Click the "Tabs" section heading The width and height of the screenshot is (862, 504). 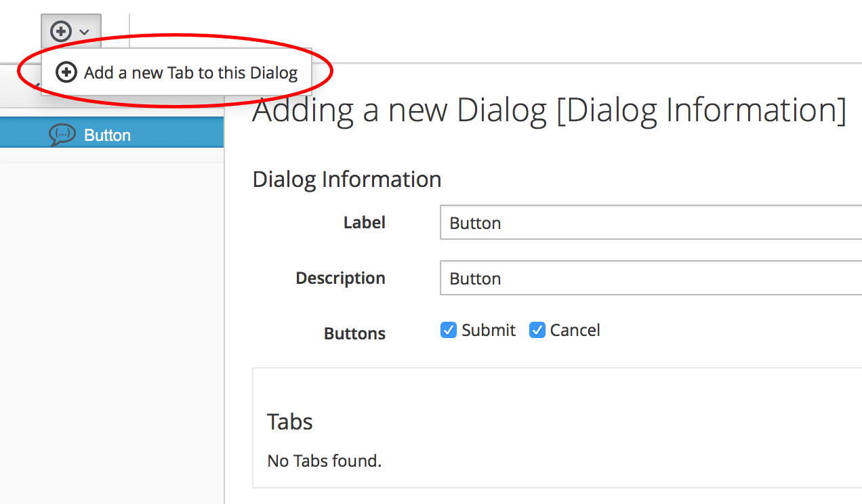(x=290, y=422)
